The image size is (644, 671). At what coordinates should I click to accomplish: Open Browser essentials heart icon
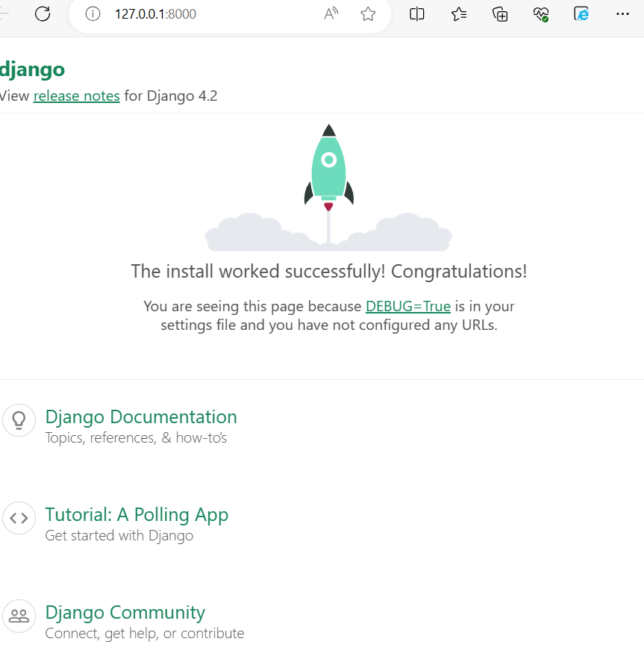[541, 14]
